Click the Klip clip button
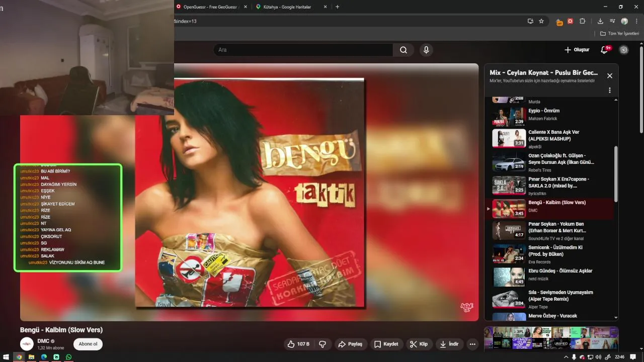The image size is (644, 362). click(419, 344)
